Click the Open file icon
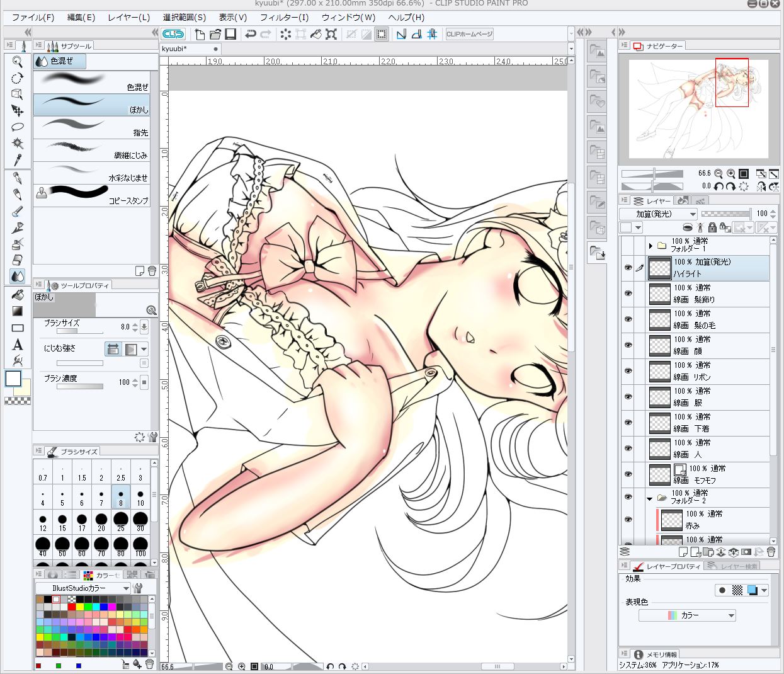 pos(215,34)
